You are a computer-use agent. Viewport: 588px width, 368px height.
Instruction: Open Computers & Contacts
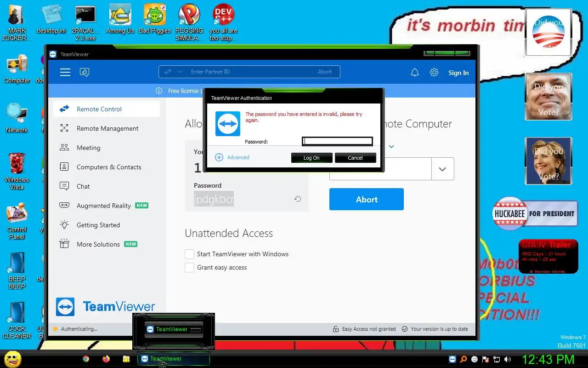coord(107,167)
